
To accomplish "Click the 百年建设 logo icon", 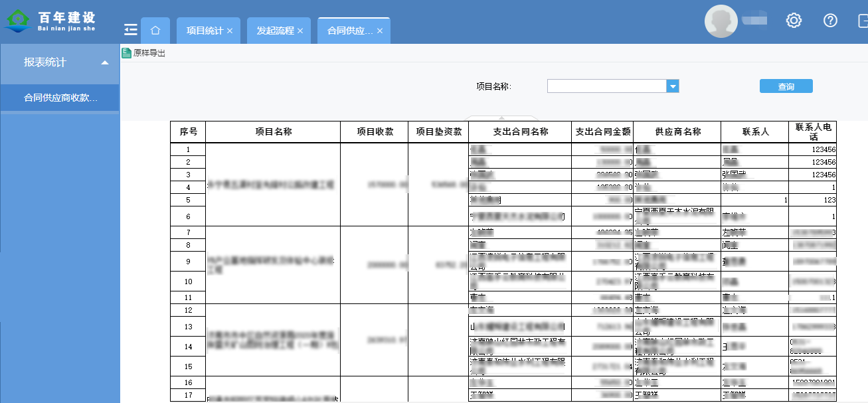I will (17, 21).
